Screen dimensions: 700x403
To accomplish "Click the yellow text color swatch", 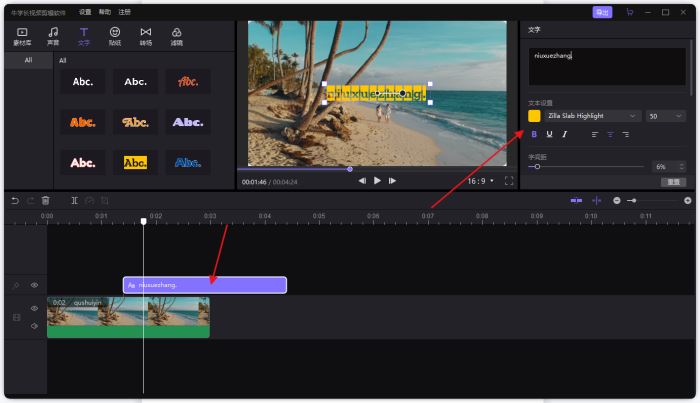I will (534, 116).
